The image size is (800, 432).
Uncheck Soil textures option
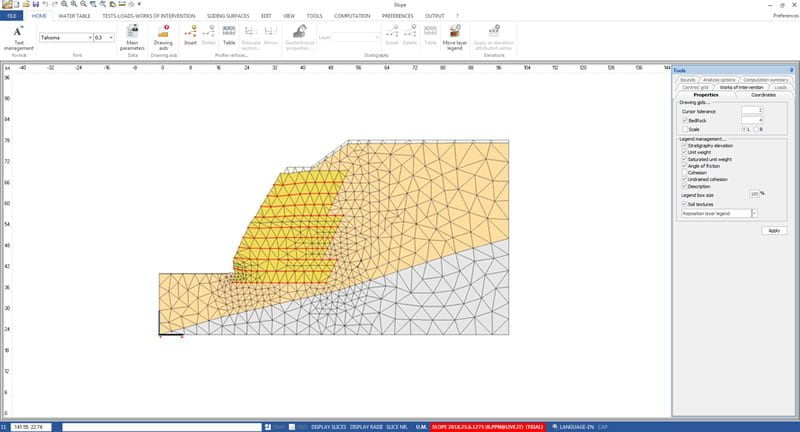pyautogui.click(x=684, y=205)
